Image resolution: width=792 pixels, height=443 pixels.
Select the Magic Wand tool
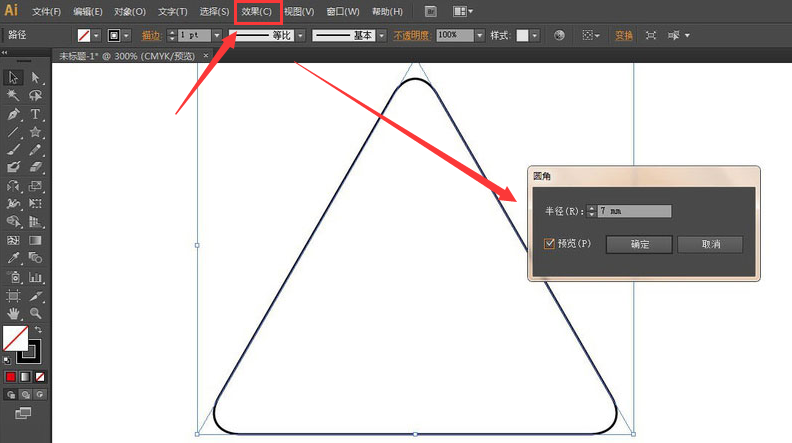(x=14, y=96)
